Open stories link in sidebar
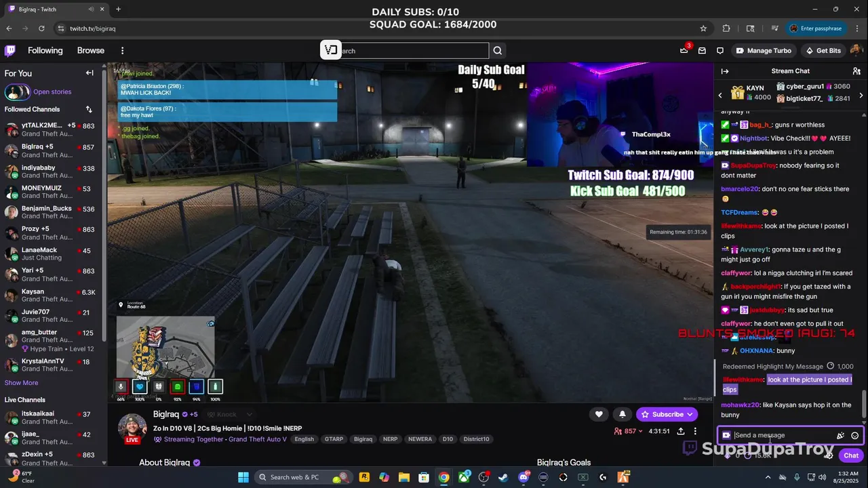 pyautogui.click(x=52, y=91)
